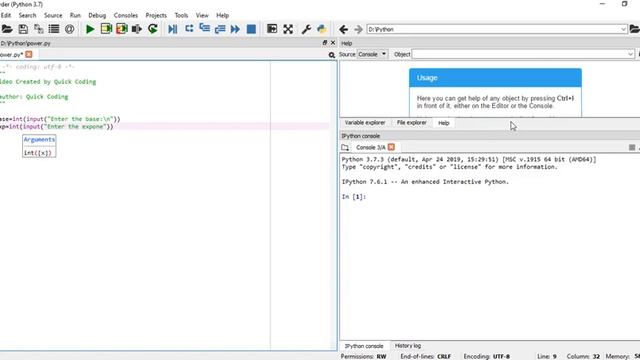The width and height of the screenshot is (640, 360).
Task: Open file with the folder icon
Action: tap(7, 29)
